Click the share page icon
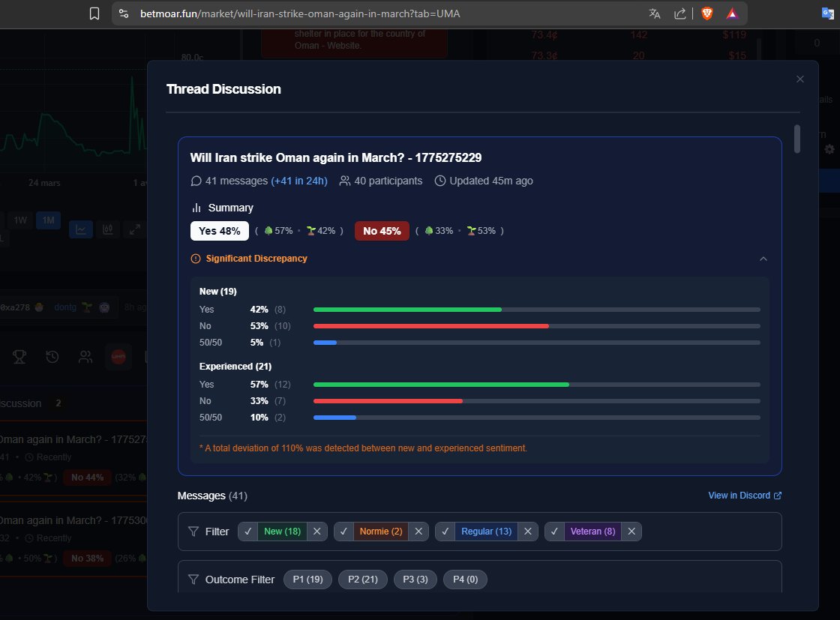This screenshot has height=620, width=840. [x=679, y=14]
